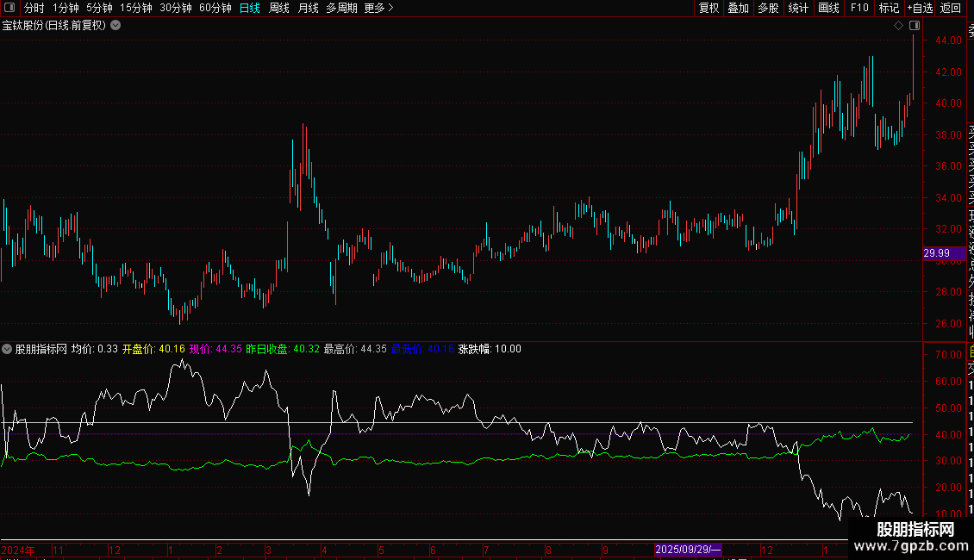Click the 现价: 44.35 indicator value
The image size is (974, 560).
(215, 349)
